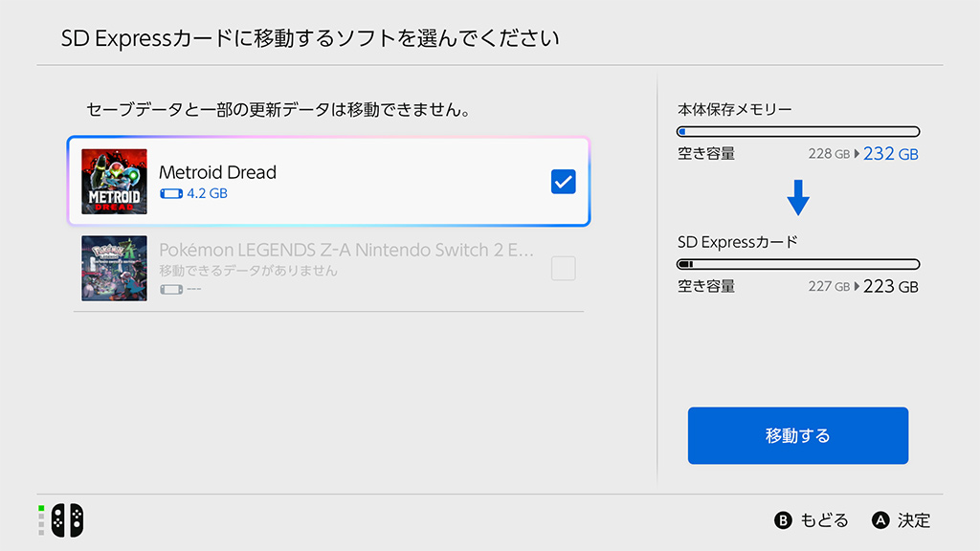This screenshot has width=980, height=551.
Task: Click the Pokémon LEGENDS Z-A cover thumbnail
Action: [115, 269]
